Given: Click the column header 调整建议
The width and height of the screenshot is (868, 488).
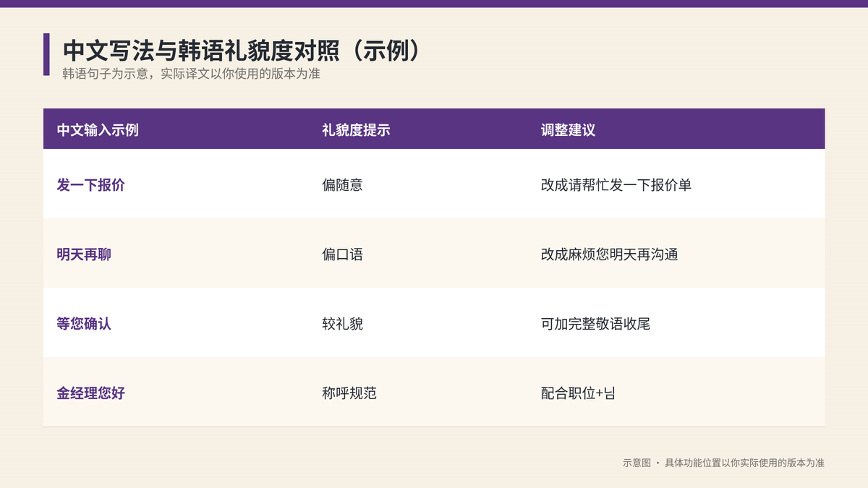Looking at the screenshot, I should [568, 130].
